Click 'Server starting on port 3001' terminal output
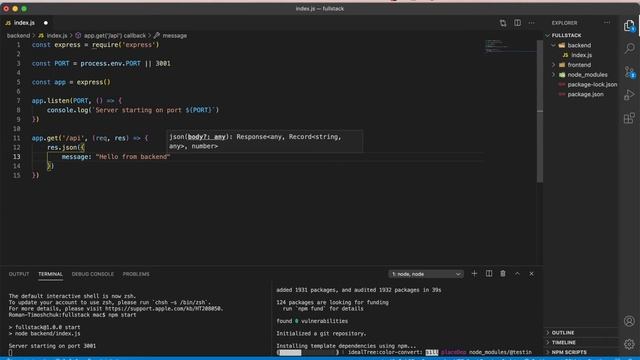 tap(52, 346)
